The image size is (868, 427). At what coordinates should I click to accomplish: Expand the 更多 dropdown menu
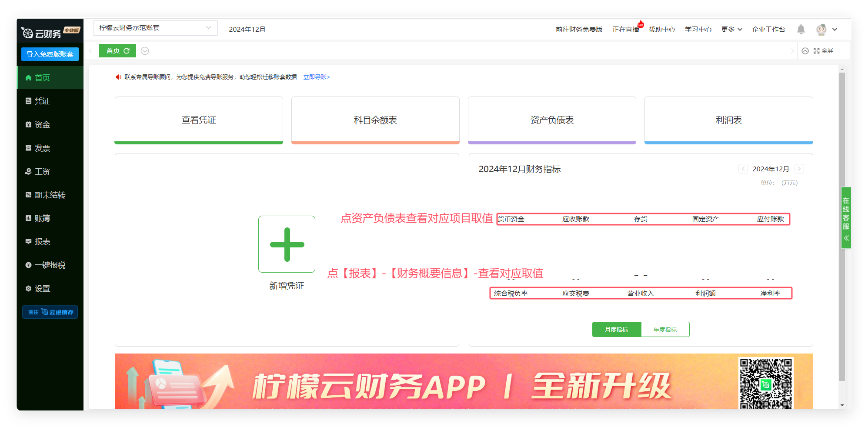point(731,30)
